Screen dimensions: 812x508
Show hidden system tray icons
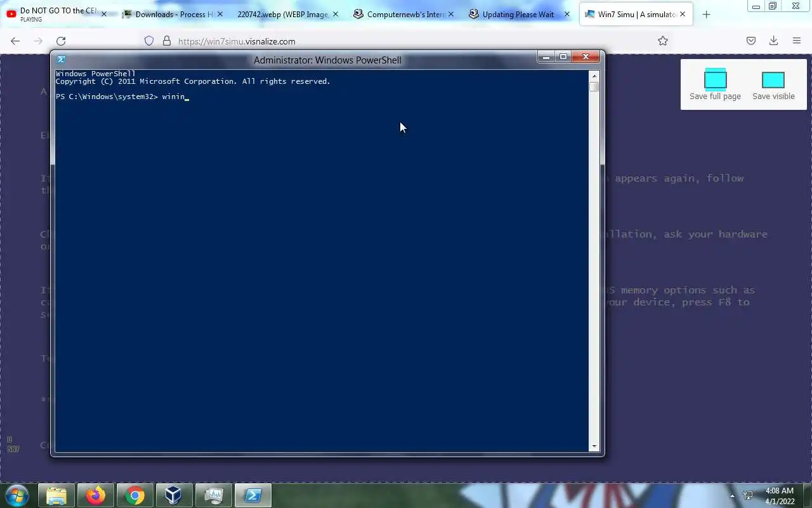point(732,496)
